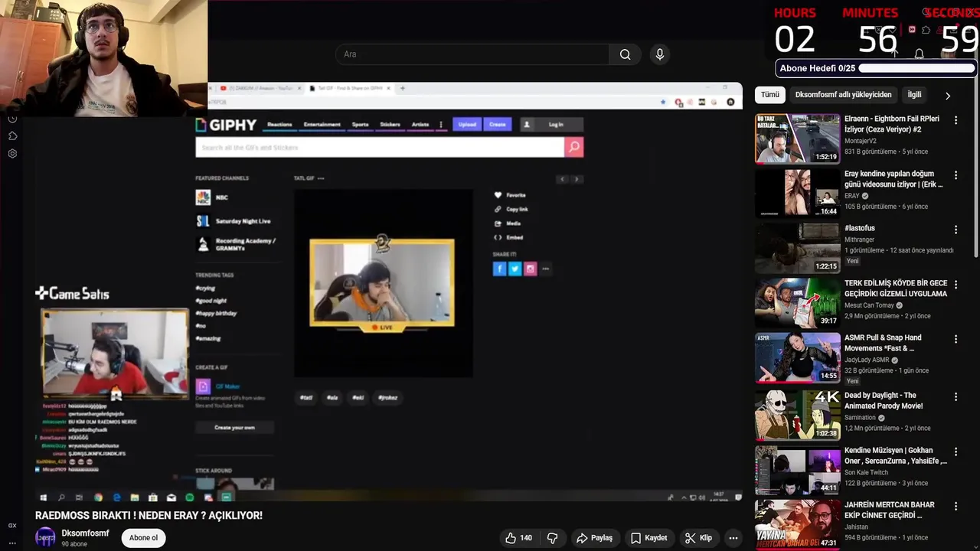
Task: Click the Eray doğum günü video thumbnail
Action: point(797,194)
